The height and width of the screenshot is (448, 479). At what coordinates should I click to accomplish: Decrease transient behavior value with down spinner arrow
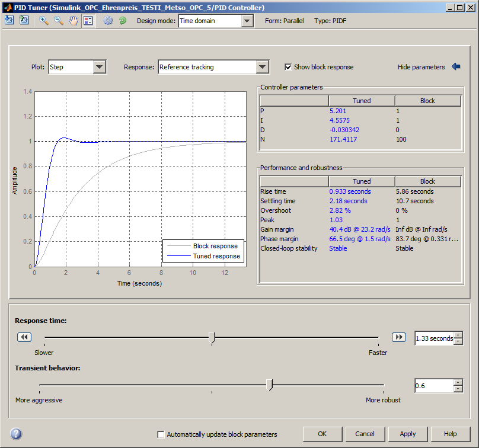[458, 389]
